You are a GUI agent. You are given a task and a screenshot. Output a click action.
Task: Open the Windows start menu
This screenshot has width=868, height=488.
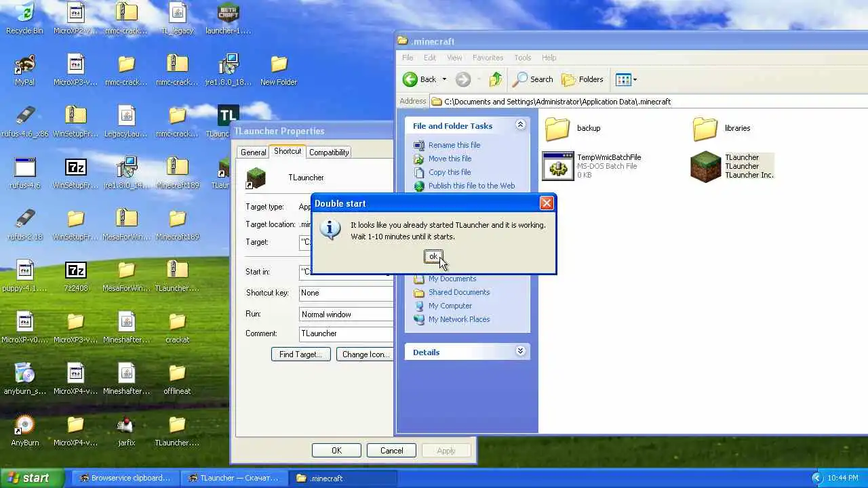pos(32,478)
